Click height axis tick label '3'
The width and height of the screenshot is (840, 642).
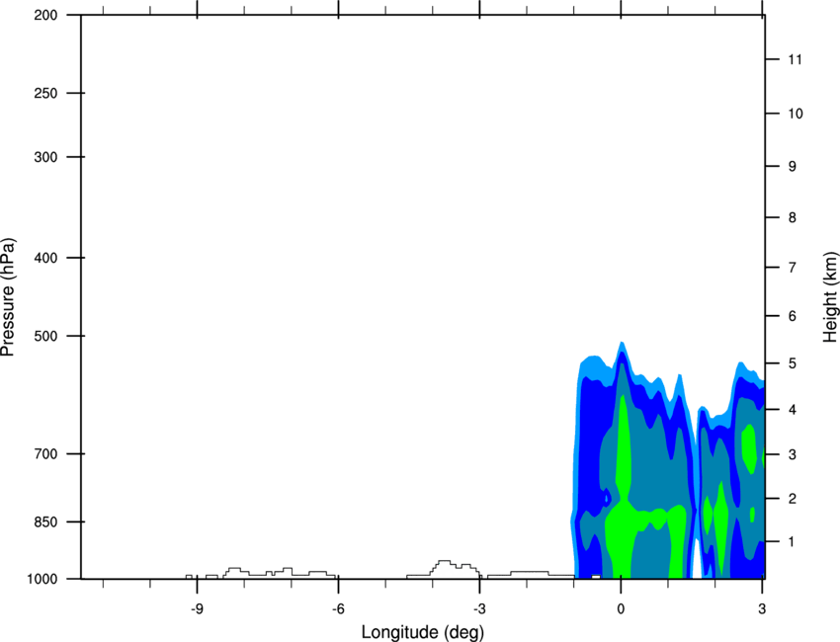tap(793, 454)
